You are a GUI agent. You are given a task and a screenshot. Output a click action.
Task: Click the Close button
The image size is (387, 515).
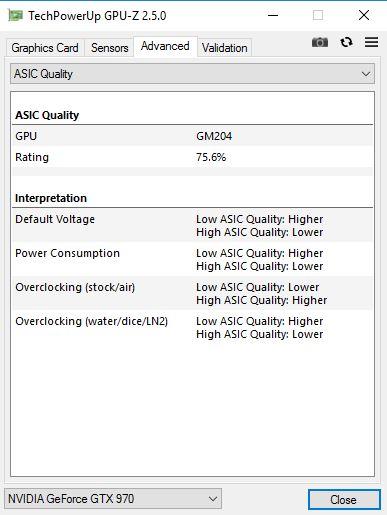(344, 499)
